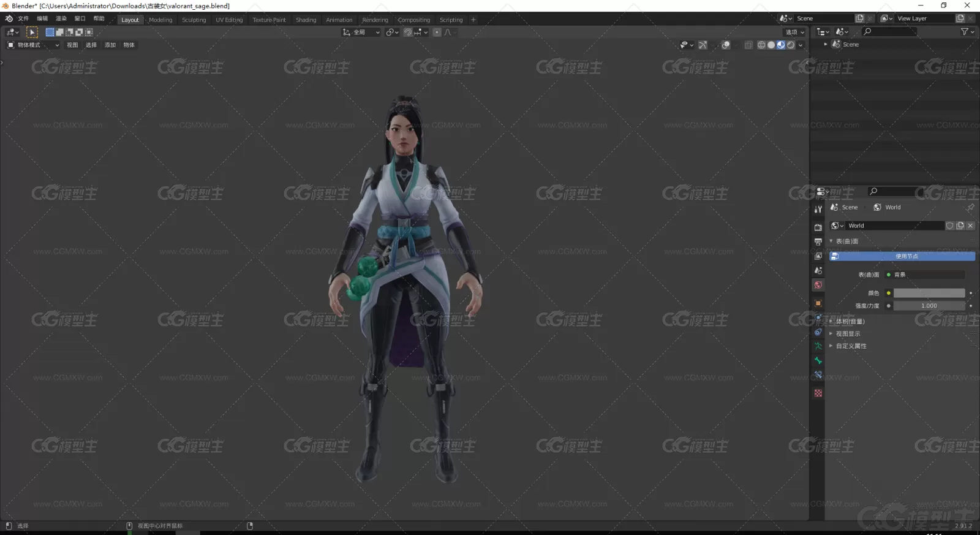Open the World properties tab icon
Viewport: 980px width, 535px height.
818,285
